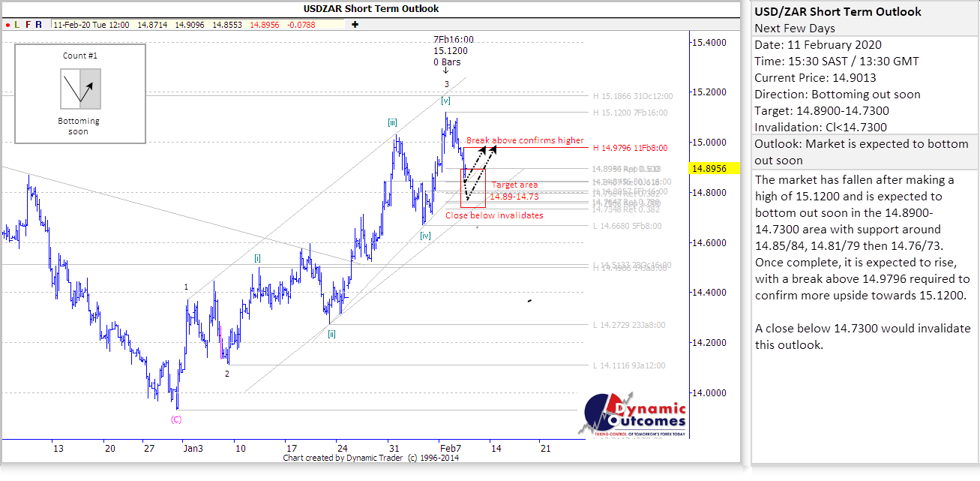Screen dimensions: 980x481
Task: Click the [ii] wave label
Action: (331, 335)
